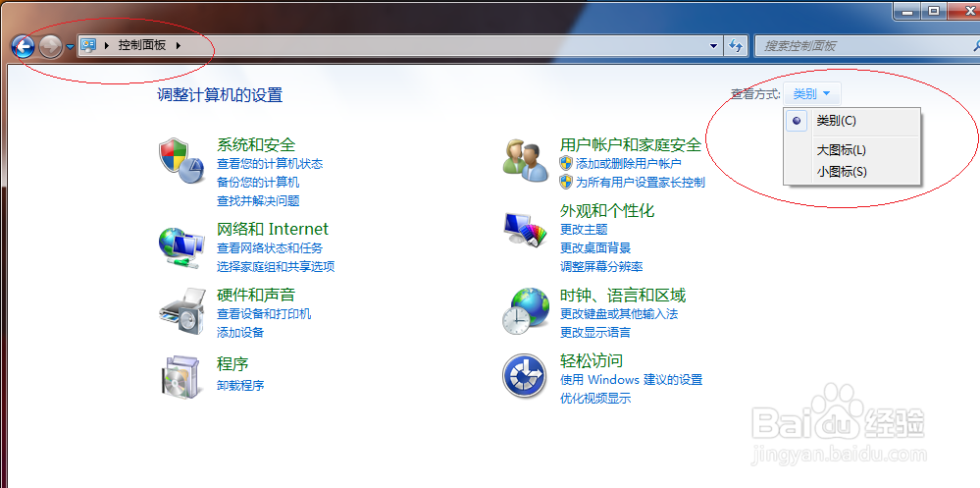980x488 pixels.
Task: Open the 轻松访问 blue circle icon
Action: pyautogui.click(x=525, y=375)
